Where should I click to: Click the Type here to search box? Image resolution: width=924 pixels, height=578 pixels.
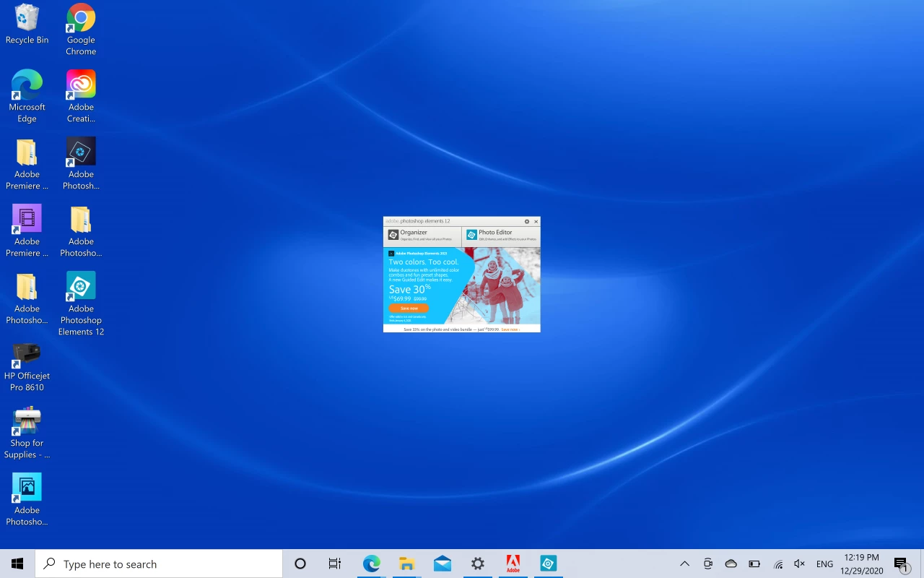(159, 564)
